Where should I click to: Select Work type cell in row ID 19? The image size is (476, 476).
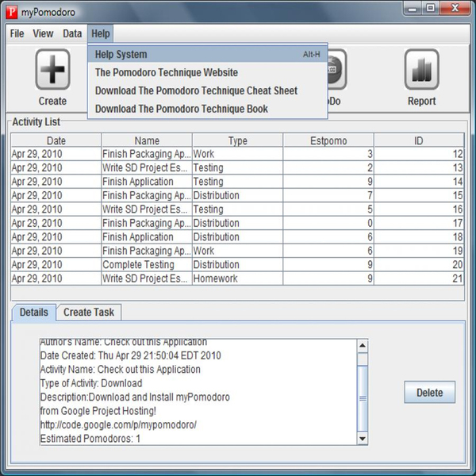point(238,251)
